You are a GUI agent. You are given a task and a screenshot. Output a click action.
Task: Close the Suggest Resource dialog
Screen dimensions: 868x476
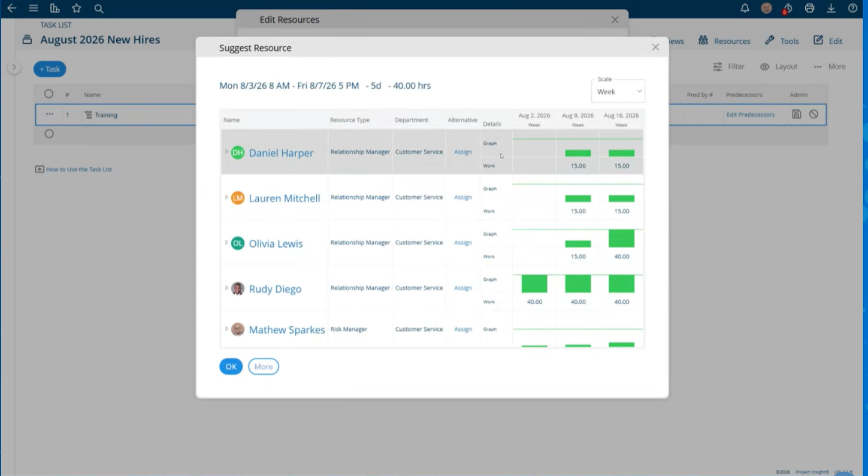655,47
